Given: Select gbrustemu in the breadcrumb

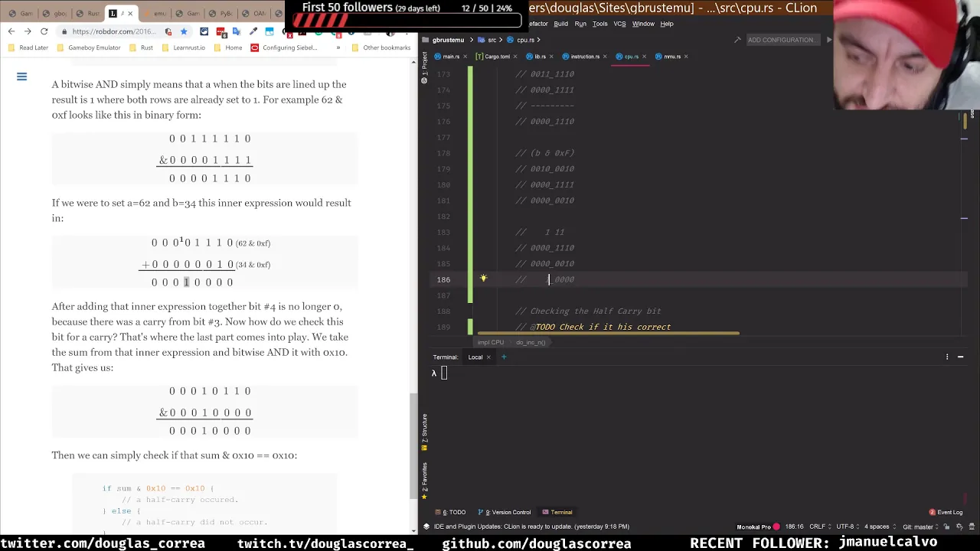Looking at the screenshot, I should click(x=444, y=40).
